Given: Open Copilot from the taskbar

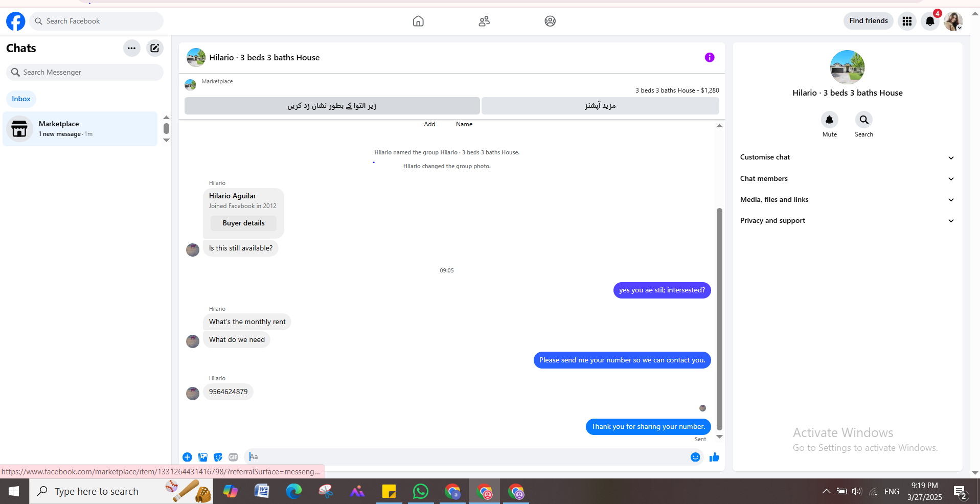Looking at the screenshot, I should 230,491.
